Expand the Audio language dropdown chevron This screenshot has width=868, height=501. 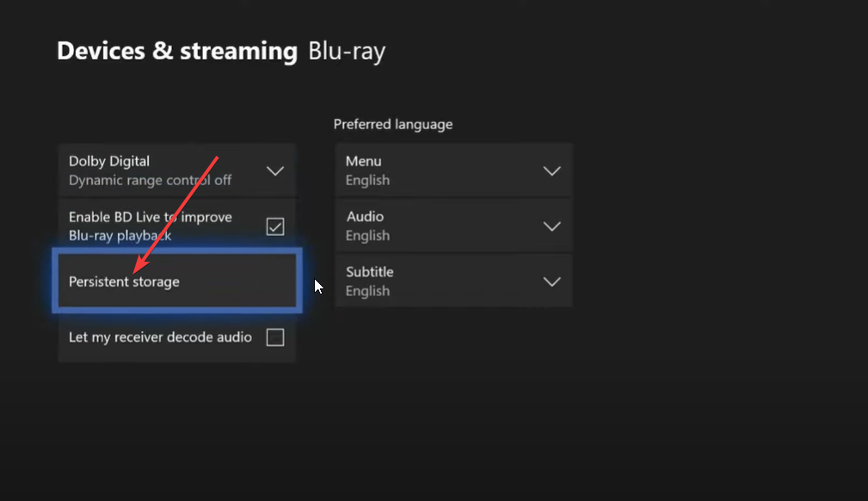coord(552,226)
